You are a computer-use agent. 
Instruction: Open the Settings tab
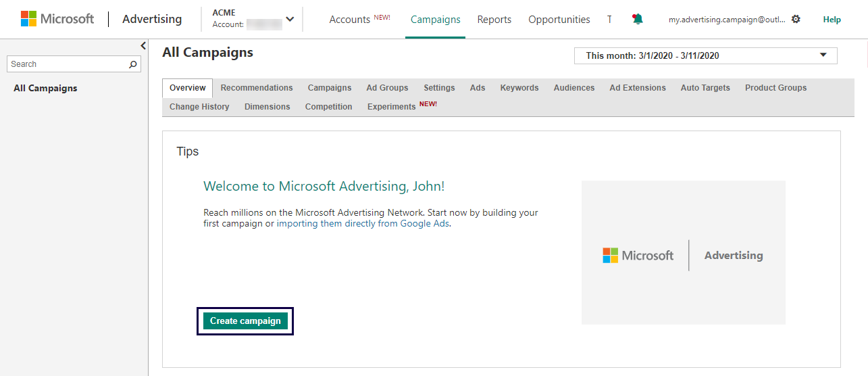tap(439, 88)
